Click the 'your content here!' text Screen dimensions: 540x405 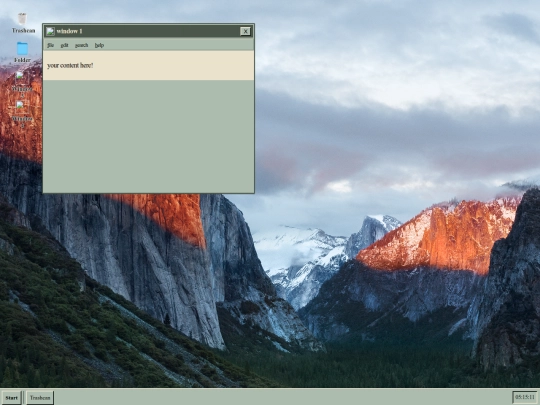click(x=70, y=65)
